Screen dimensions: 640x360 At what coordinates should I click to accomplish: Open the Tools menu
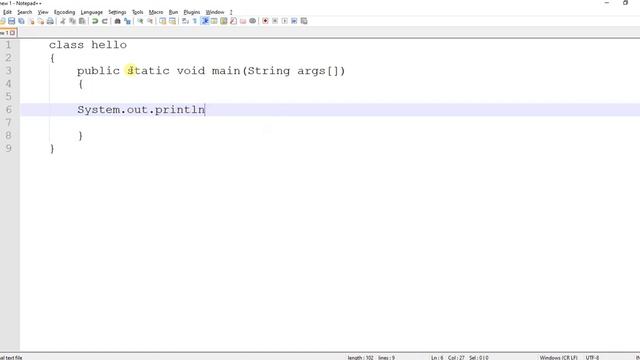click(138, 12)
